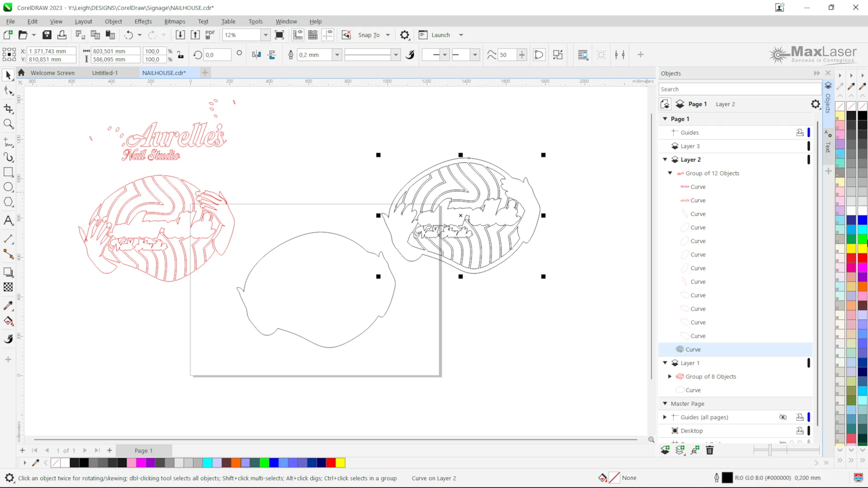This screenshot has height=488, width=868.
Task: Click Mirror horizontally icon
Action: [x=256, y=55]
